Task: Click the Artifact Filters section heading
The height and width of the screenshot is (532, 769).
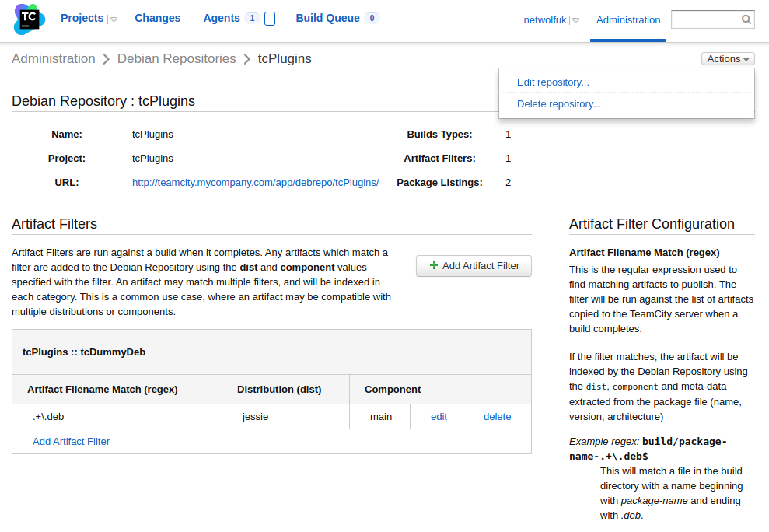Action: (x=54, y=224)
